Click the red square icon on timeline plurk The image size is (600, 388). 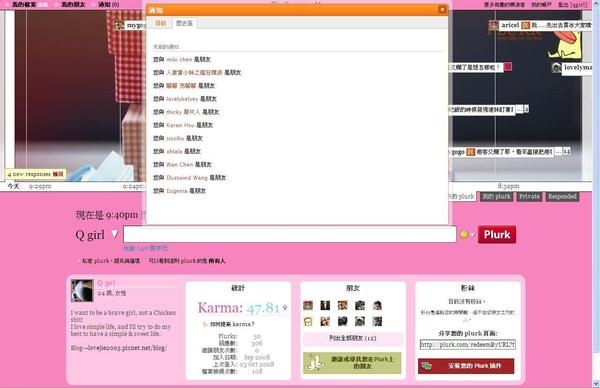click(508, 67)
